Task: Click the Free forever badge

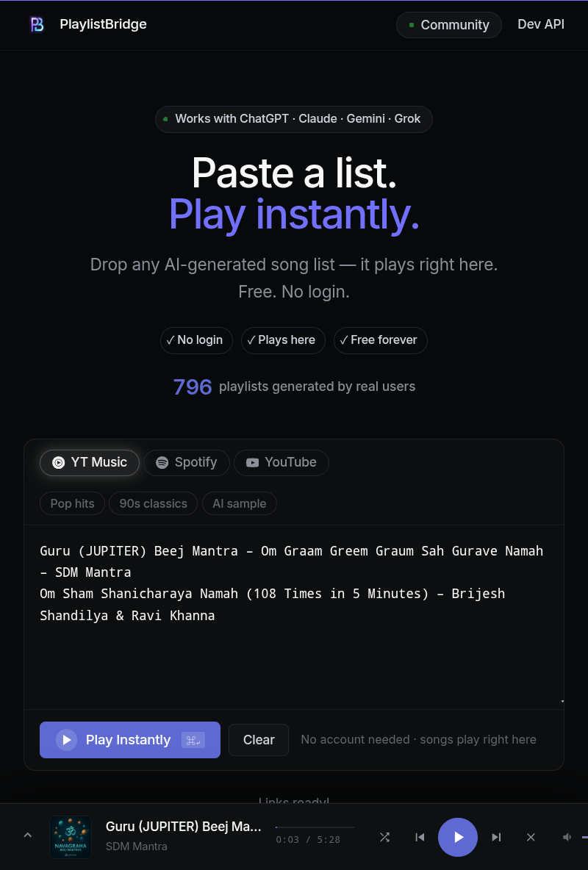Action: (x=380, y=340)
